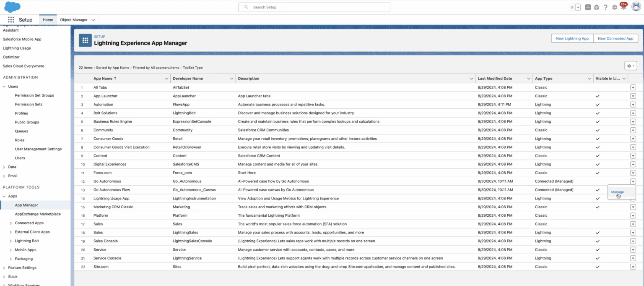Select Manage from the row action menu

point(618,192)
